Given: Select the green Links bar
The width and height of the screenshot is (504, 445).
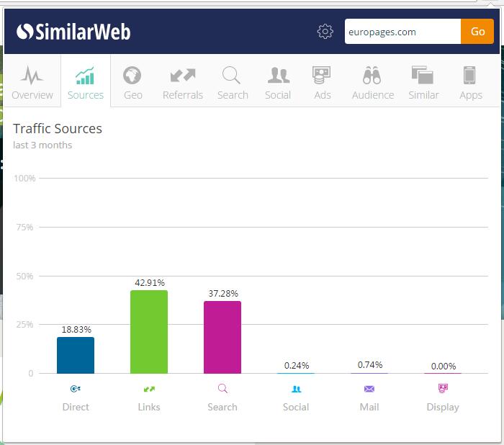Looking at the screenshot, I should [149, 332].
